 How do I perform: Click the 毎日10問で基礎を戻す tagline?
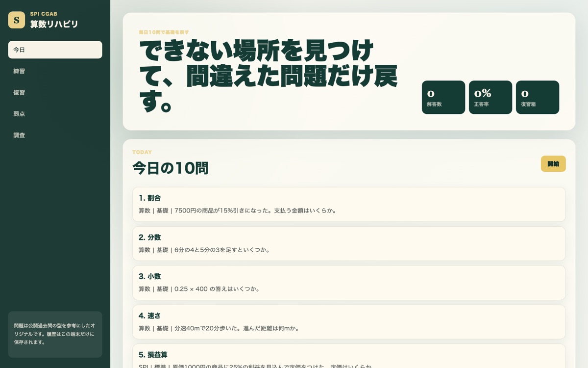coord(164,32)
